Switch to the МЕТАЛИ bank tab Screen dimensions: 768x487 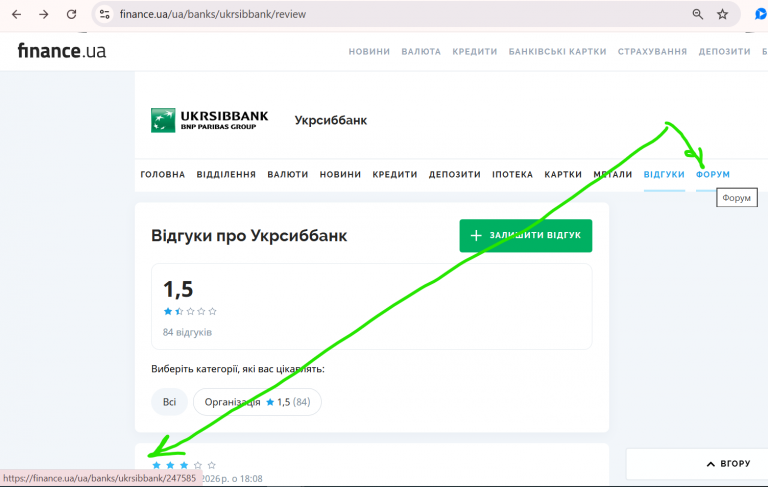613,174
